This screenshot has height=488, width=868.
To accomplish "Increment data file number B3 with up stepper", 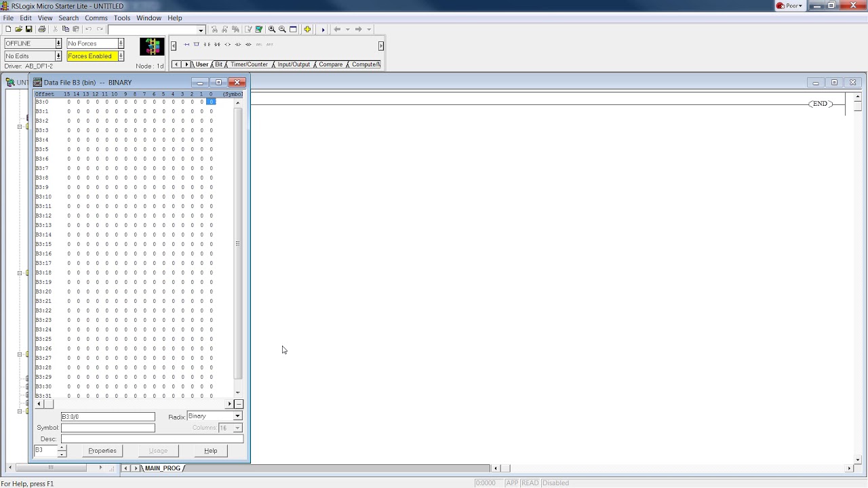I will [62, 448].
